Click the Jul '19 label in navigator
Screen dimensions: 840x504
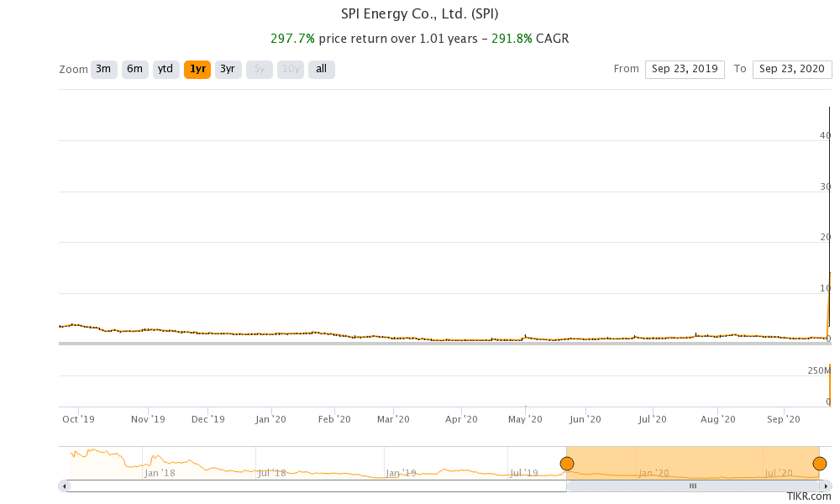click(x=524, y=473)
